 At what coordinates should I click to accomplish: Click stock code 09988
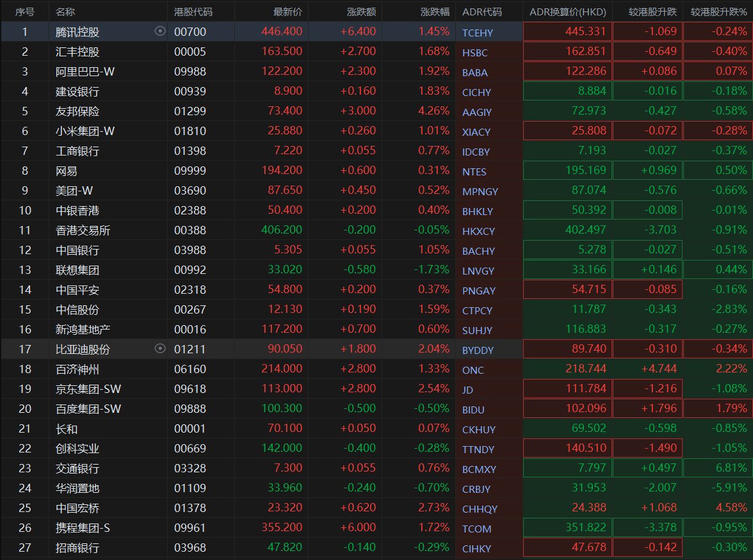coord(190,72)
